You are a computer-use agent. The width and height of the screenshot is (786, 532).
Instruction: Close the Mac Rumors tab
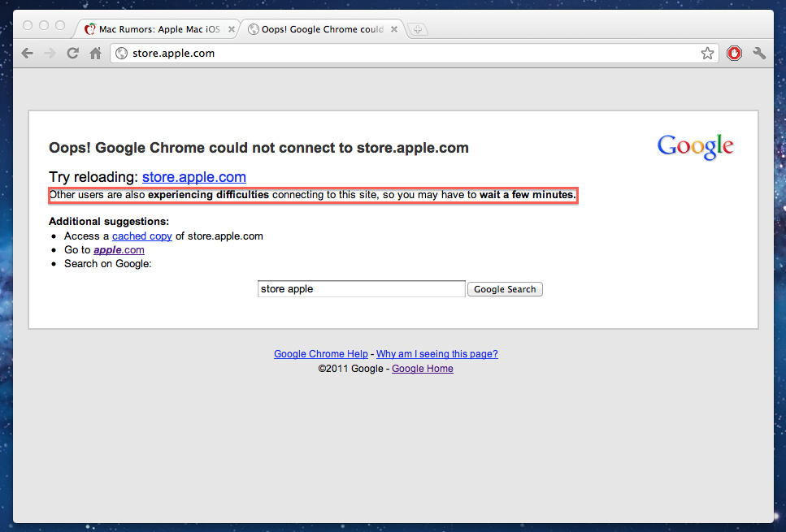[232, 29]
